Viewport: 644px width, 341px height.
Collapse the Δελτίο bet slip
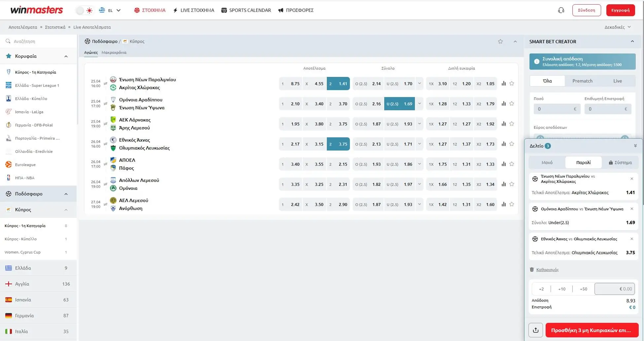click(635, 146)
